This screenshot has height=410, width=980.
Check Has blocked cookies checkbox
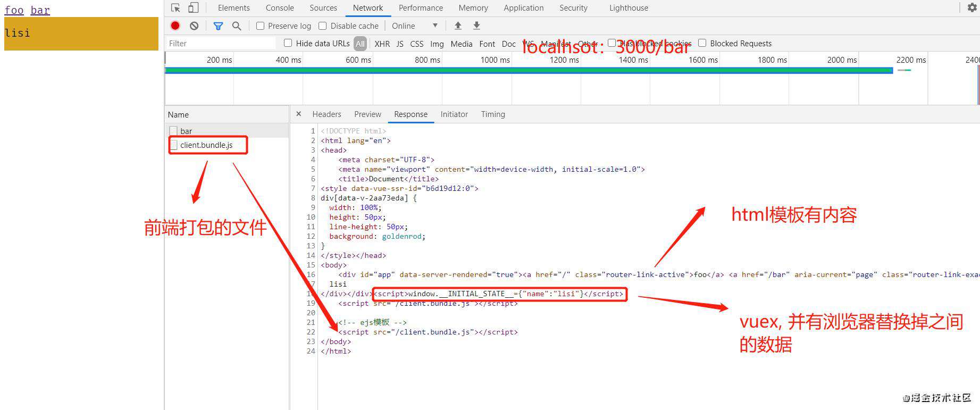coord(612,43)
